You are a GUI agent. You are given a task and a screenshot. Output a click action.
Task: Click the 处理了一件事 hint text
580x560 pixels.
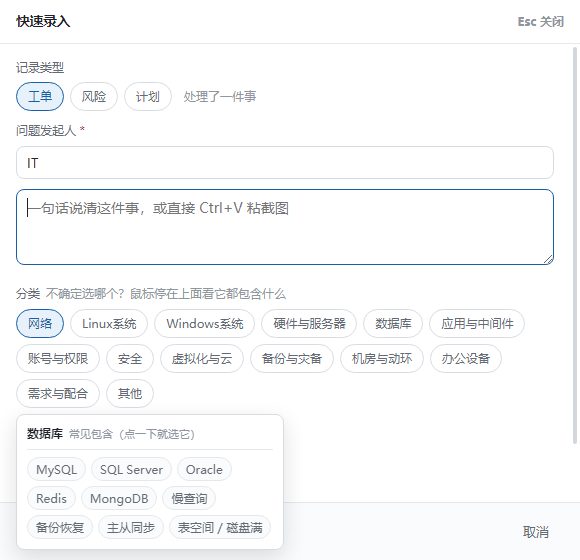click(x=220, y=97)
